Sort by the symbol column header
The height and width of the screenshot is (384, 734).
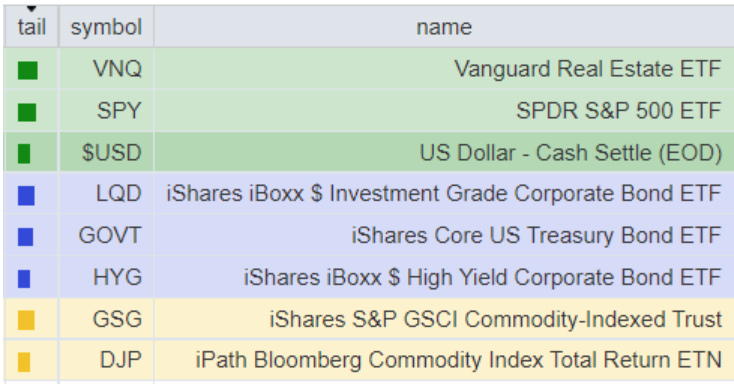[x=106, y=27]
